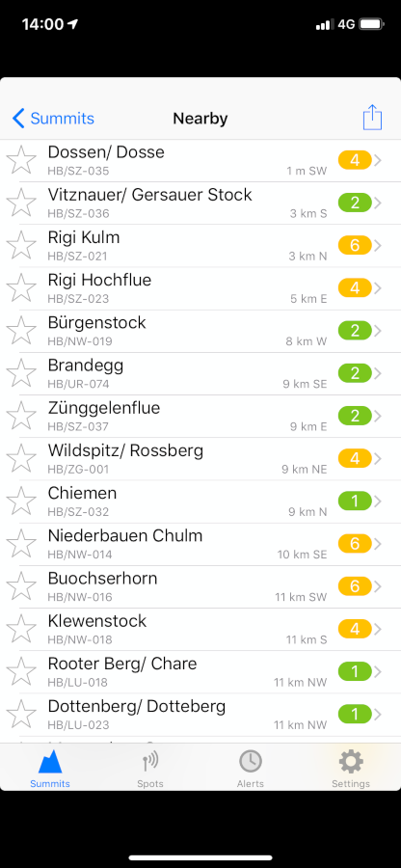401x868 pixels.
Task: Tap the green 2-point badge for Brandegg
Action: (355, 373)
